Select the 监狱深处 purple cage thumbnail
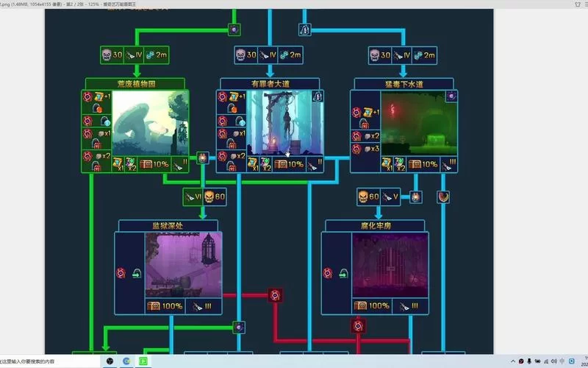Screen dimensions: 588x368 (183, 265)
